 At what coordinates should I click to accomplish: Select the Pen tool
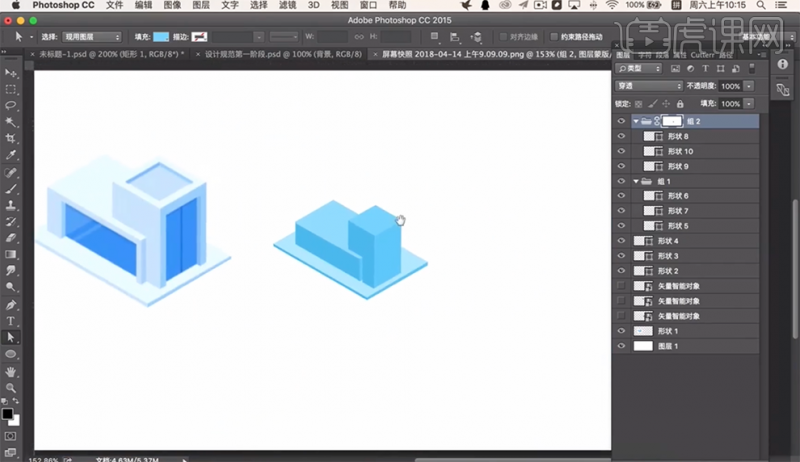click(x=11, y=305)
